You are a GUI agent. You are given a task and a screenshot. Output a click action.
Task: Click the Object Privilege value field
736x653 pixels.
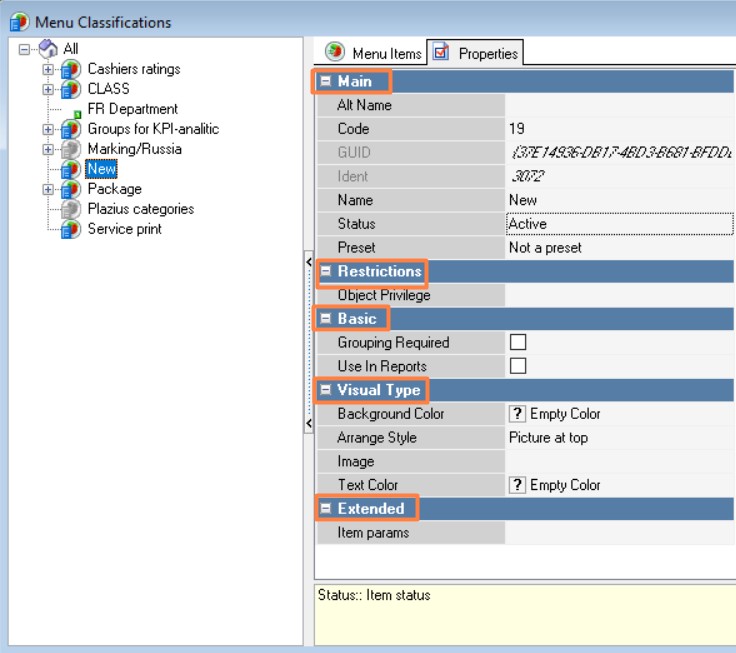[x=620, y=295]
